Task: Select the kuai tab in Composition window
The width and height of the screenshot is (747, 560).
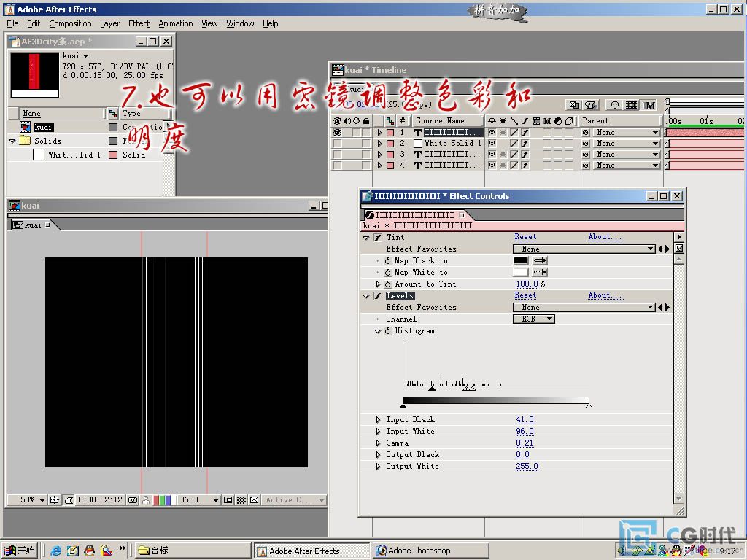Action: [x=31, y=225]
